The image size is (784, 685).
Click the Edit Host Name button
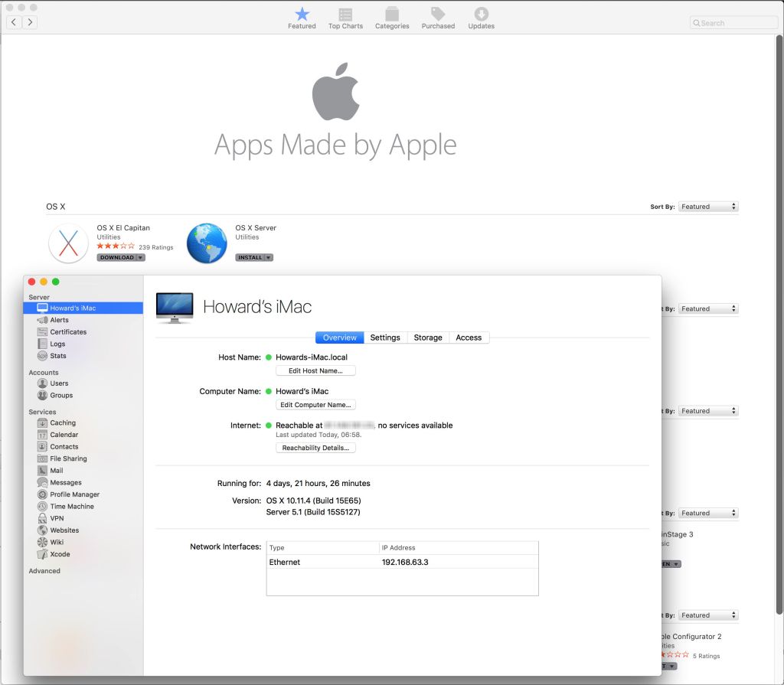point(315,371)
